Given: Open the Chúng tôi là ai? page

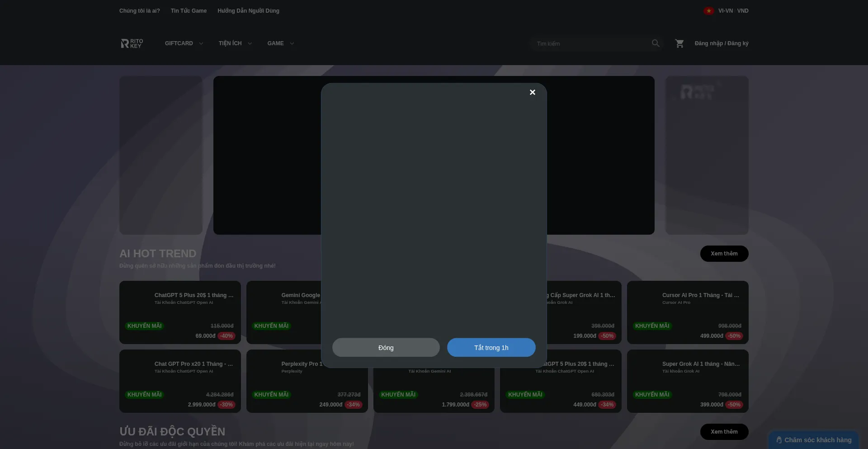Looking at the screenshot, I should [140, 11].
